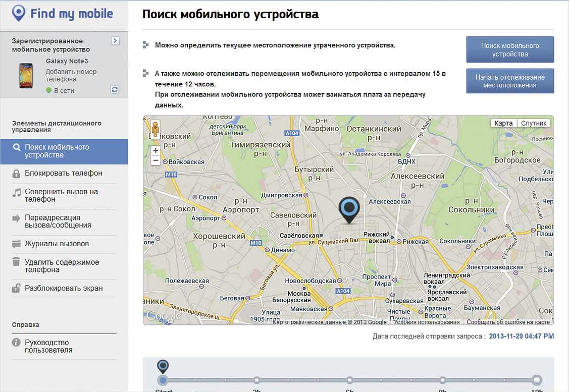Click the 12h end point on the timeline

[536, 380]
